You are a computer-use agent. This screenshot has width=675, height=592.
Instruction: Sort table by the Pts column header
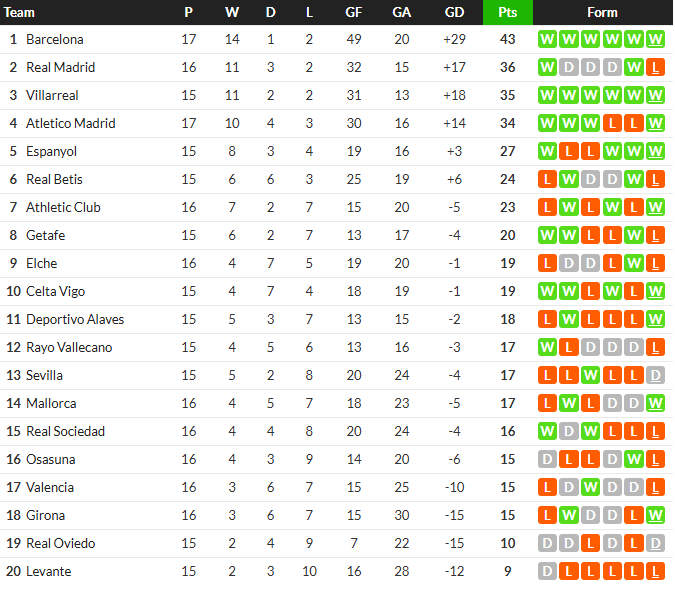pos(508,12)
